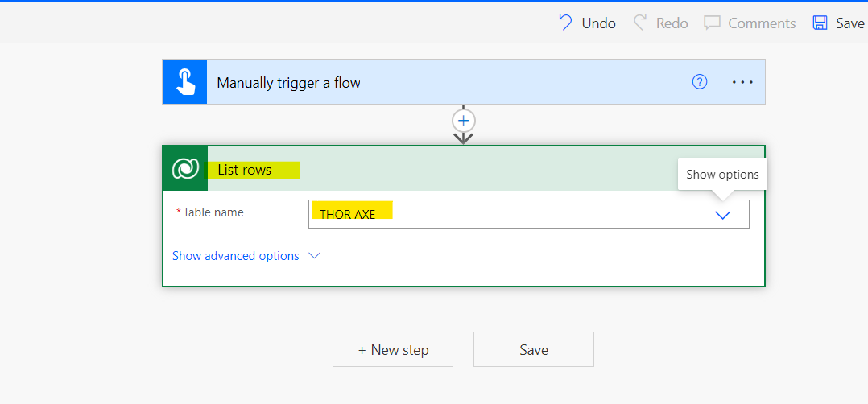Viewport: 868px width, 404px height.
Task: Click the Save button below the flow
Action: pyautogui.click(x=534, y=349)
